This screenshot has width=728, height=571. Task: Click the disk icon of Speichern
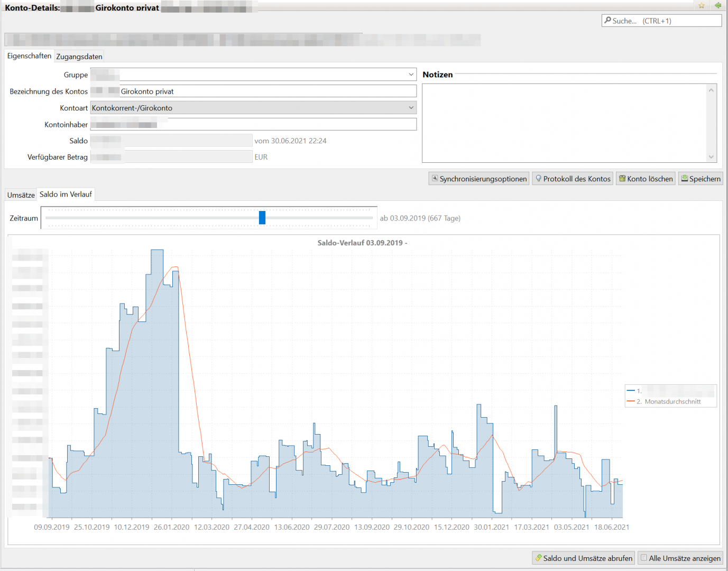point(684,179)
